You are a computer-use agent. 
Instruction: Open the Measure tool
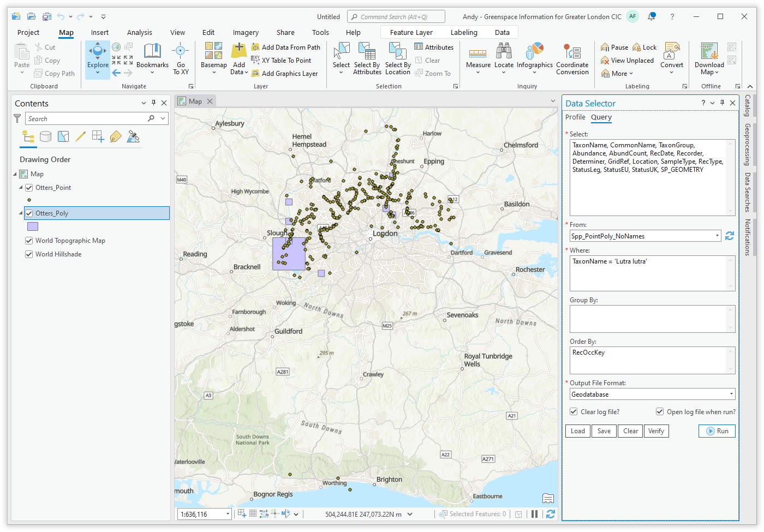click(x=478, y=59)
